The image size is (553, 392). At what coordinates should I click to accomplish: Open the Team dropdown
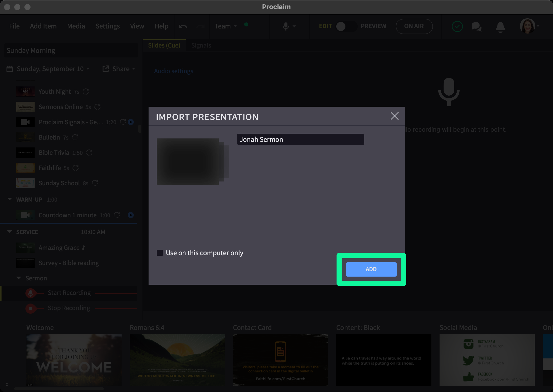pyautogui.click(x=226, y=26)
